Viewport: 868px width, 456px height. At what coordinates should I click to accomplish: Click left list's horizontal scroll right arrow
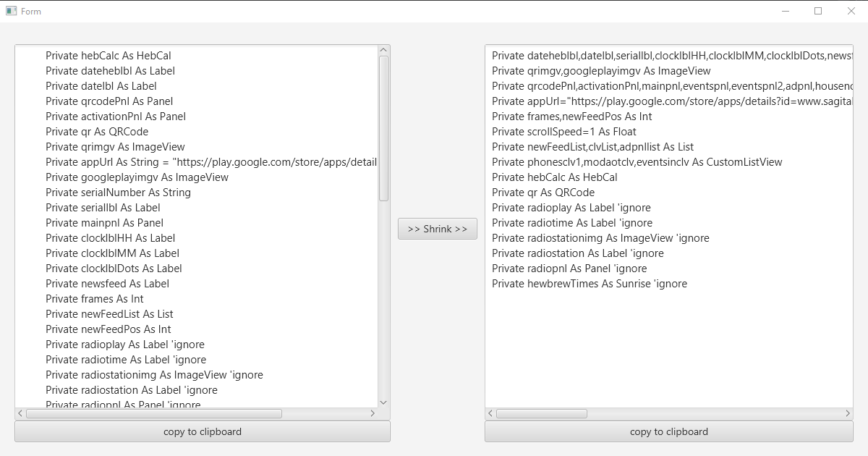coord(373,413)
